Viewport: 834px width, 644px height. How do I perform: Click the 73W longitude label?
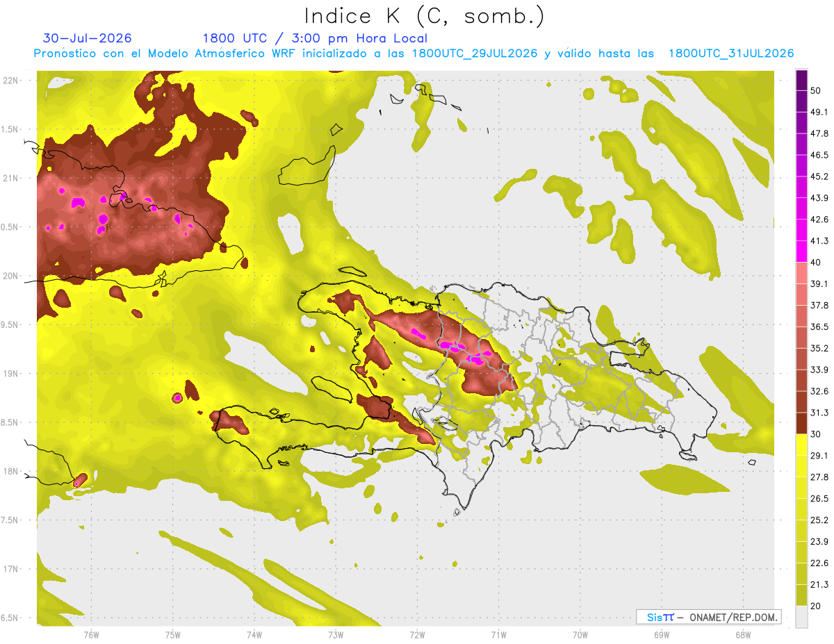336,636
